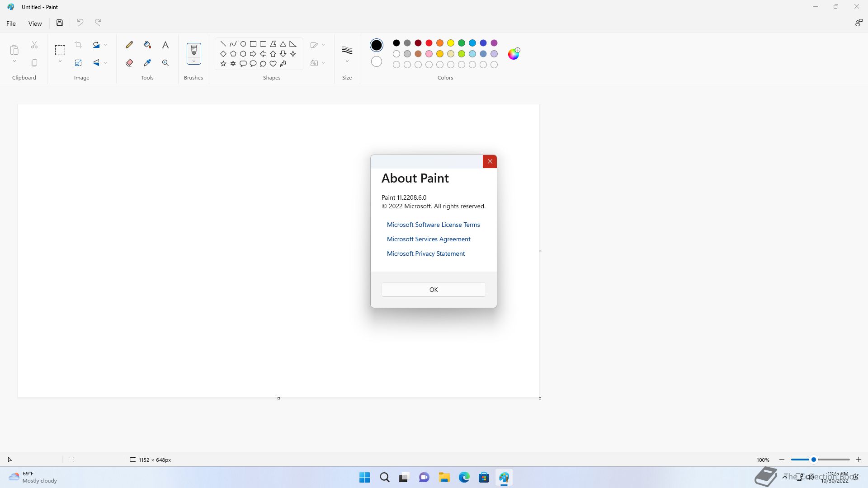Screen dimensions: 868x488
Task: Click the Paste clipboard icon
Action: (x=14, y=50)
